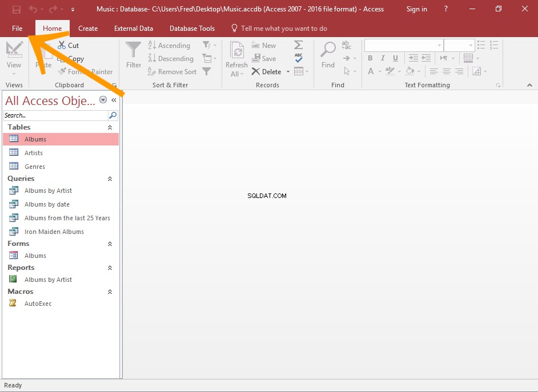Screen dimensions: 538x392
Task: Collapse the Macros group
Action: (x=110, y=292)
